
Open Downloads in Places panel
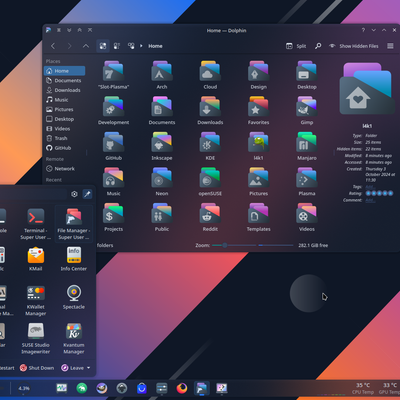(x=64, y=90)
